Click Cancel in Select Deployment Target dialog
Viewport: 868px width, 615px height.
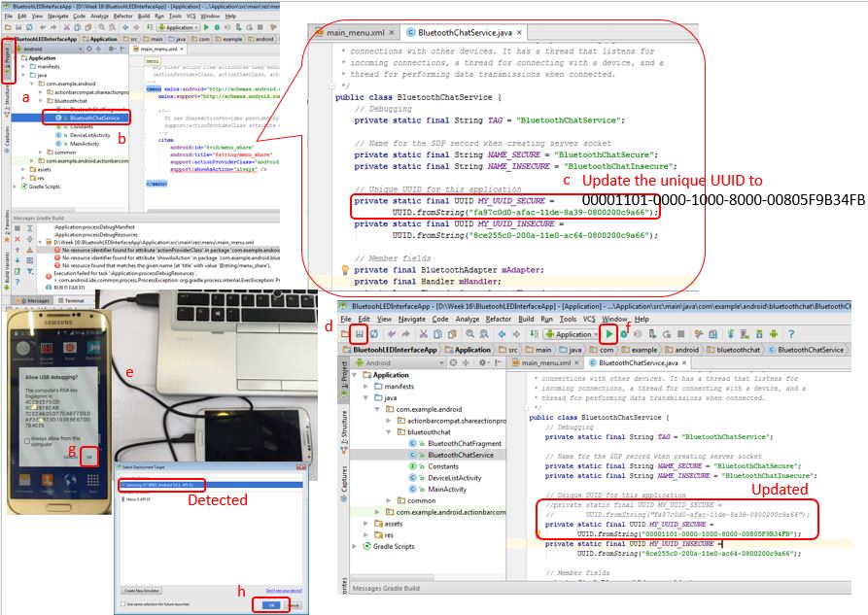(294, 605)
